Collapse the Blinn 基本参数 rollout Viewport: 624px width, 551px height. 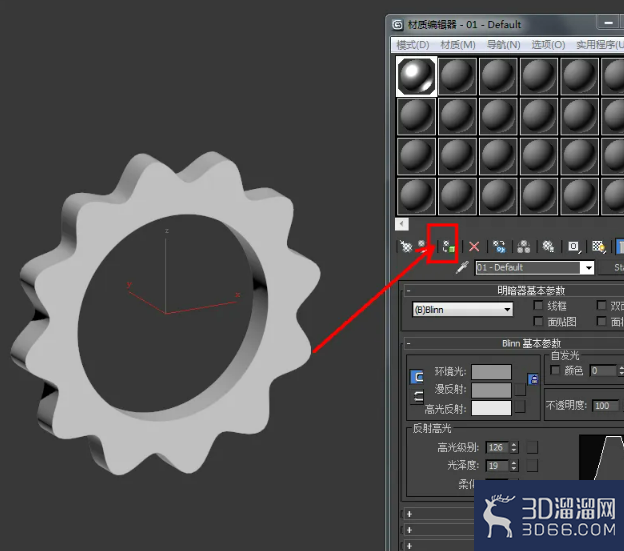pos(408,343)
